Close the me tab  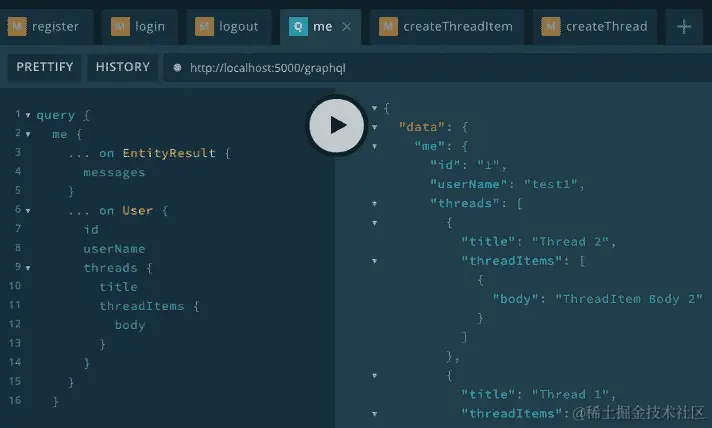tap(346, 27)
